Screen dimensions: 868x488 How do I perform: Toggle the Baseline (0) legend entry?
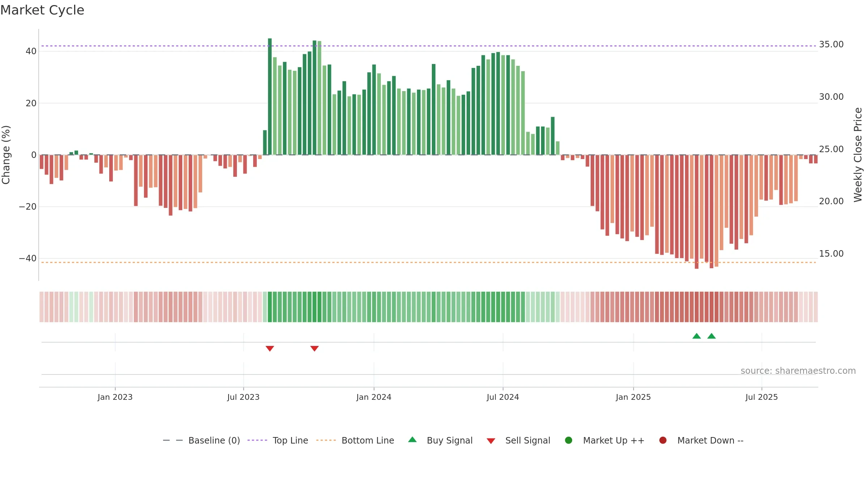(201, 440)
